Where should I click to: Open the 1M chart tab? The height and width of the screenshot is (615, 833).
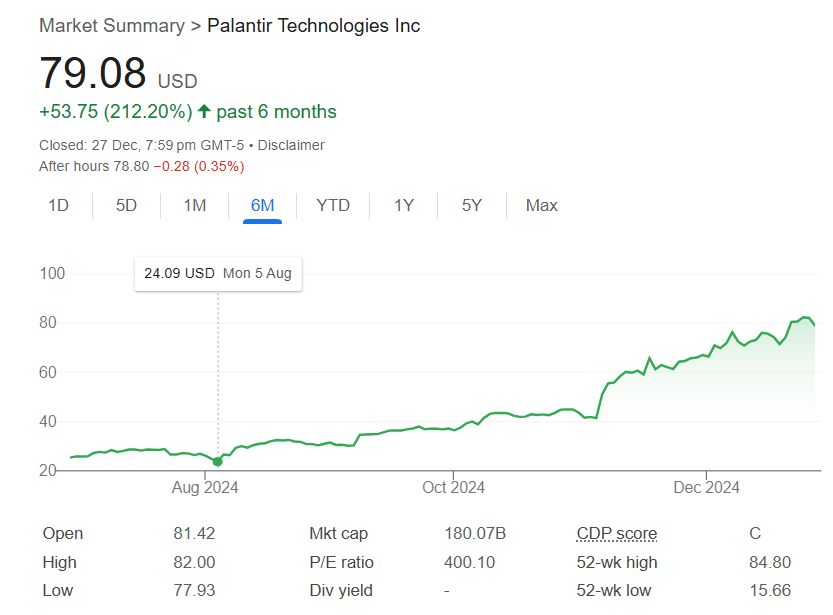pos(194,206)
